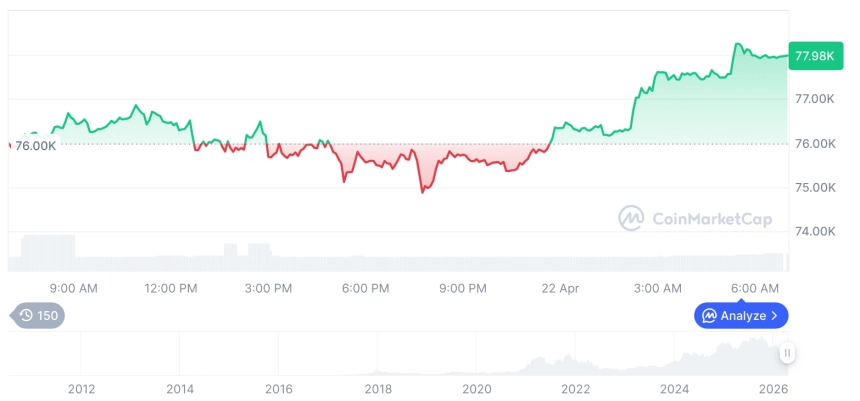
Task: Jump to 2018 on the overview timeline
Action: pyautogui.click(x=378, y=388)
